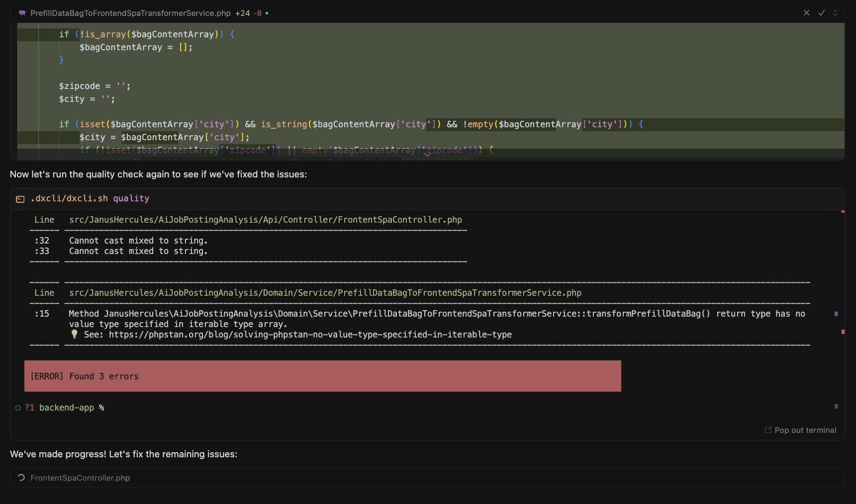856x504 pixels.
Task: Click the .dxcli/dxcli.sh quality command
Action: (90, 198)
